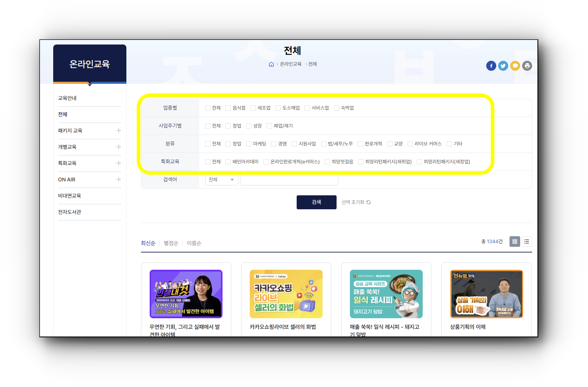Screen dimensions: 588x387
Task: Click the refresh icon beside 선택 초기화
Action: click(x=368, y=202)
